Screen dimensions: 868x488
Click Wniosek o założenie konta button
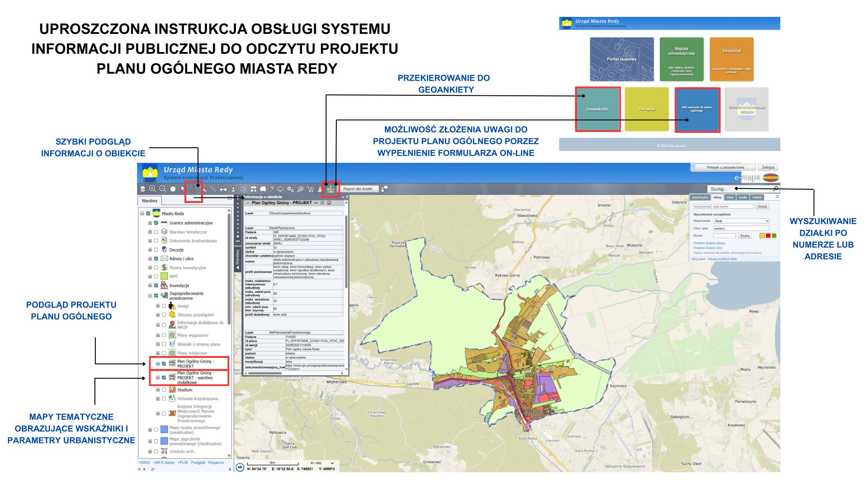coord(725,167)
